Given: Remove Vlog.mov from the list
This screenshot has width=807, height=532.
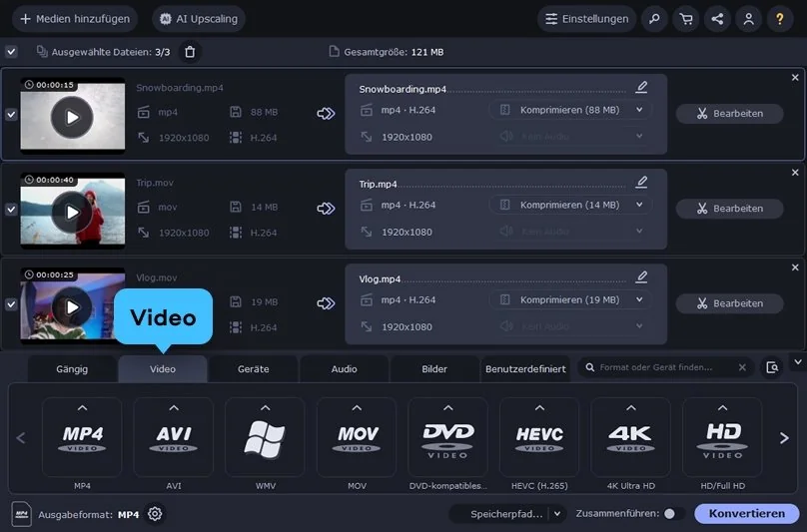Looking at the screenshot, I should click(795, 267).
